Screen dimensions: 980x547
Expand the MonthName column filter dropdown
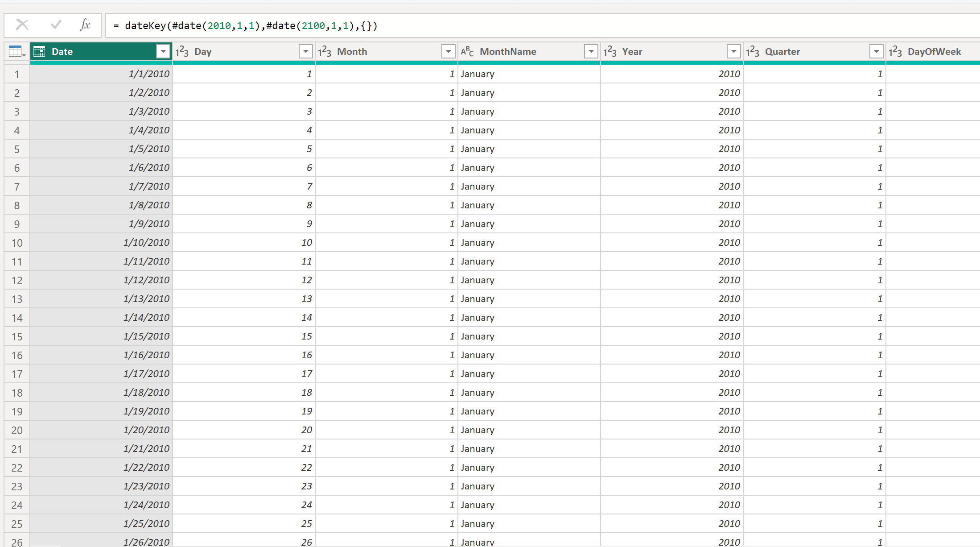coord(591,52)
